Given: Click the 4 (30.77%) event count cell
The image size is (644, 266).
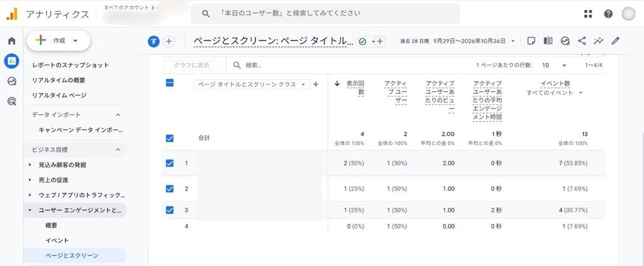Looking at the screenshot, I should point(572,210).
